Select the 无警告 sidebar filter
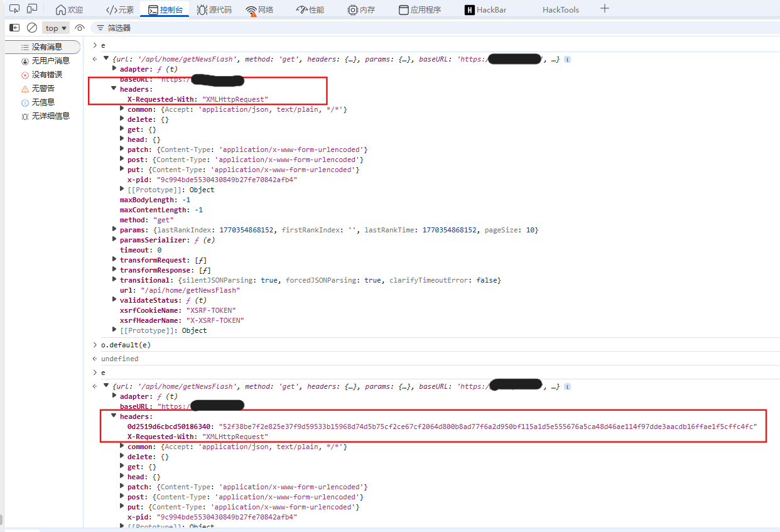This screenshot has width=780, height=532. (x=41, y=89)
